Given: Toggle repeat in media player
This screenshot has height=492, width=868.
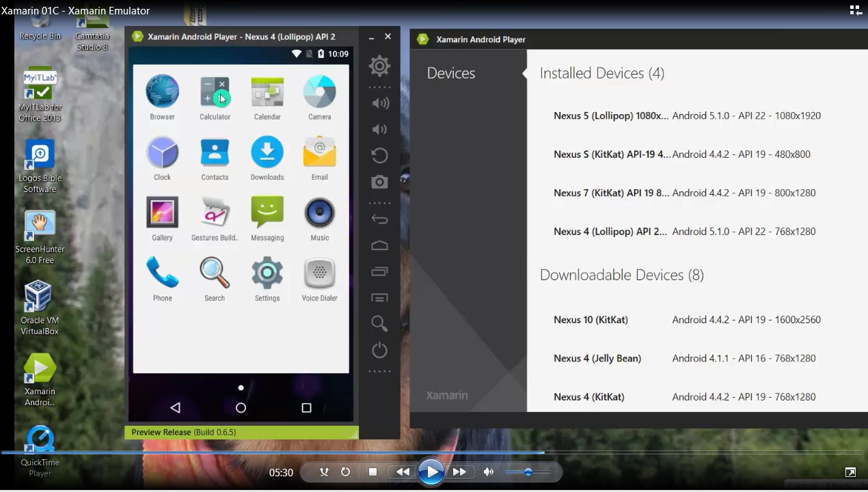Looking at the screenshot, I should click(346, 472).
